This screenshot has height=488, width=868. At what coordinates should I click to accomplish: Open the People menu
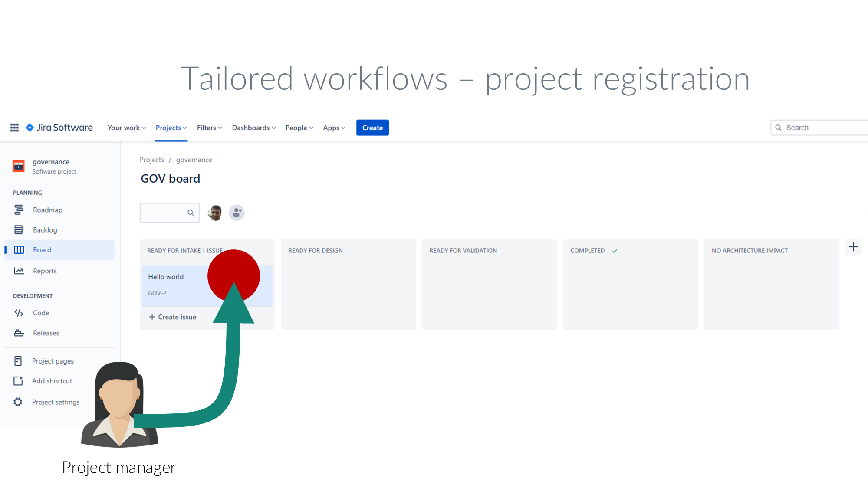coord(299,128)
